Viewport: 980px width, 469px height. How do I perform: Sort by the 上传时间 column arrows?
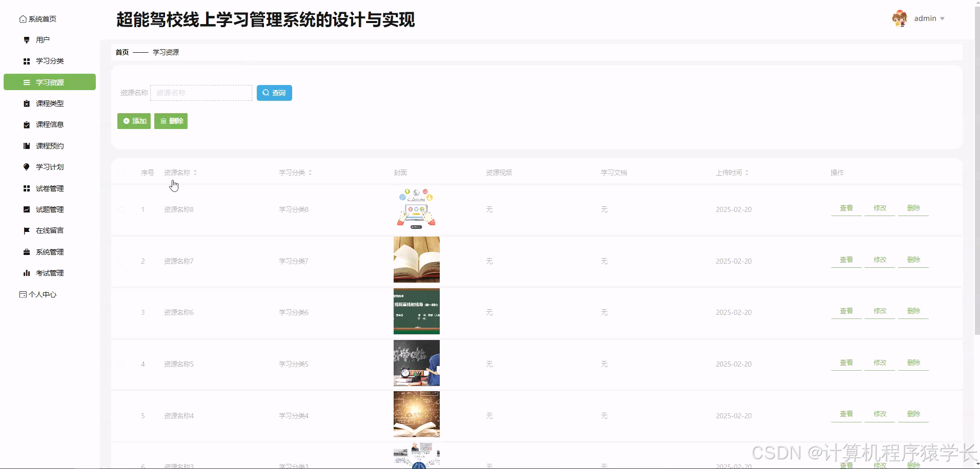747,173
